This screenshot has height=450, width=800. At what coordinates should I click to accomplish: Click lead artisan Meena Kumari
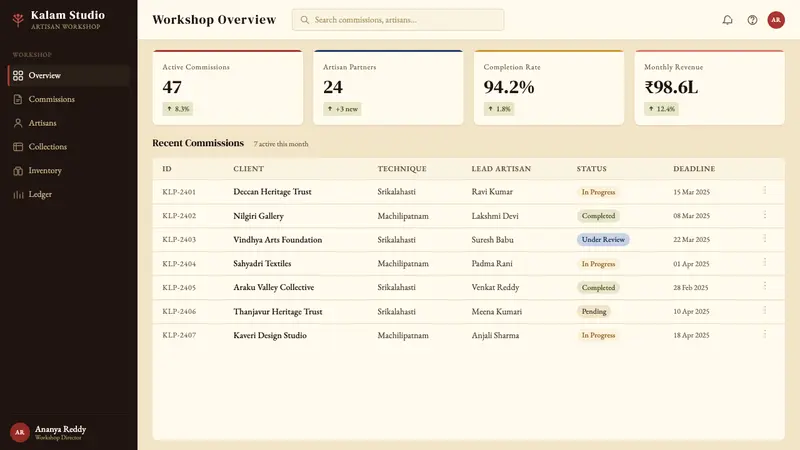click(x=496, y=311)
